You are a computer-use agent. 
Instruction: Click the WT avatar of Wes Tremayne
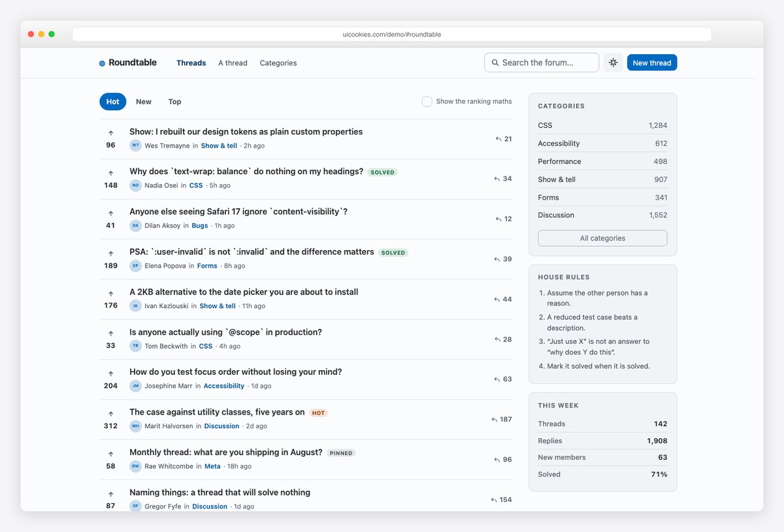(x=135, y=146)
